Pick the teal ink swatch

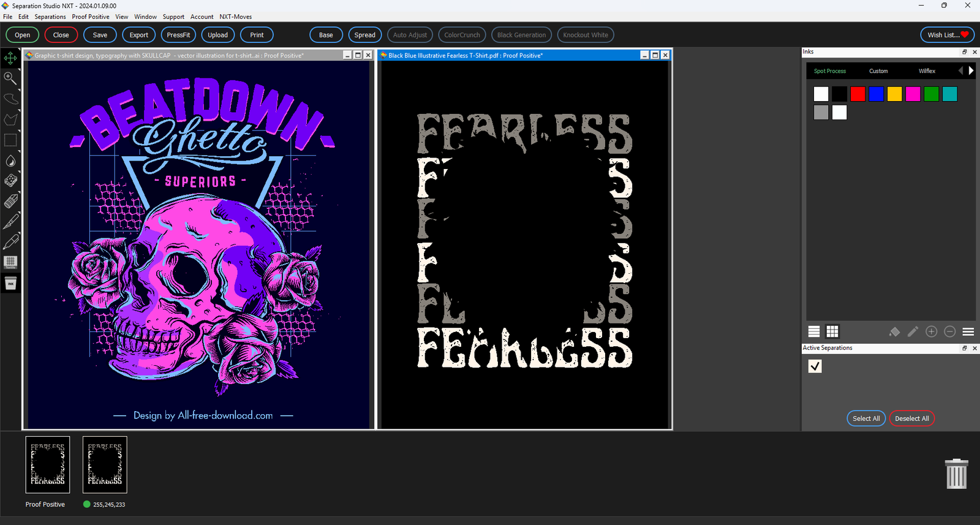pos(950,94)
